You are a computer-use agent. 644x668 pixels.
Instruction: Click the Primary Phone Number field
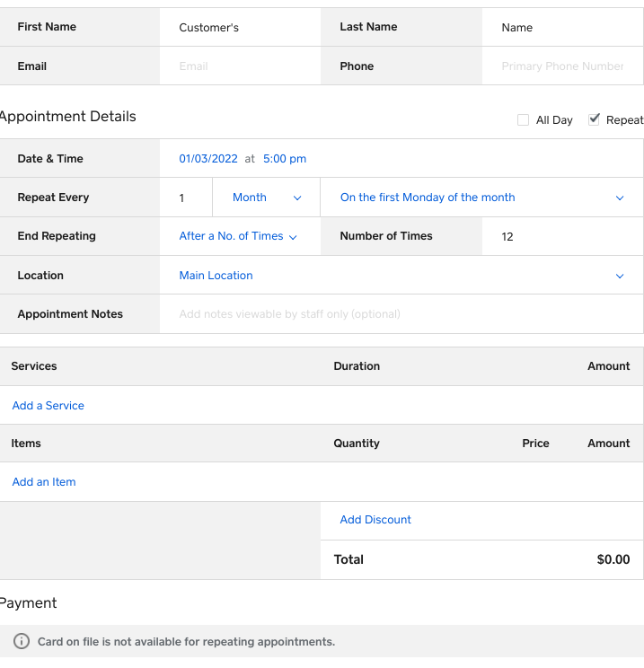click(x=562, y=66)
